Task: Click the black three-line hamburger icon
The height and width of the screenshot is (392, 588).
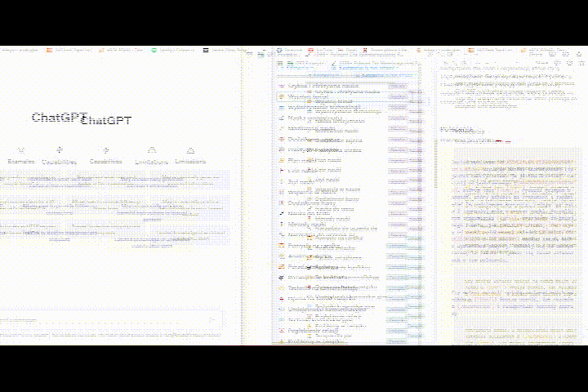Action: (206, 50)
